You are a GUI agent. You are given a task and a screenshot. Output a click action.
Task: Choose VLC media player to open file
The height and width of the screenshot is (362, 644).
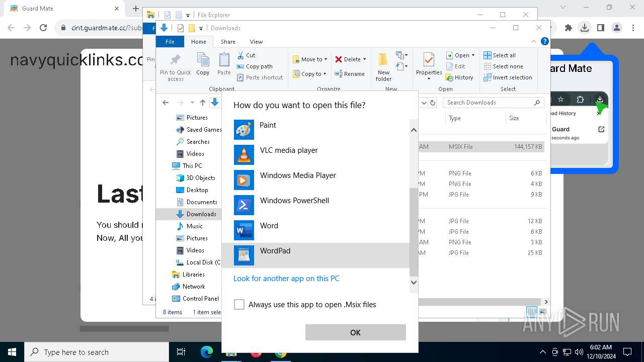tap(316, 155)
